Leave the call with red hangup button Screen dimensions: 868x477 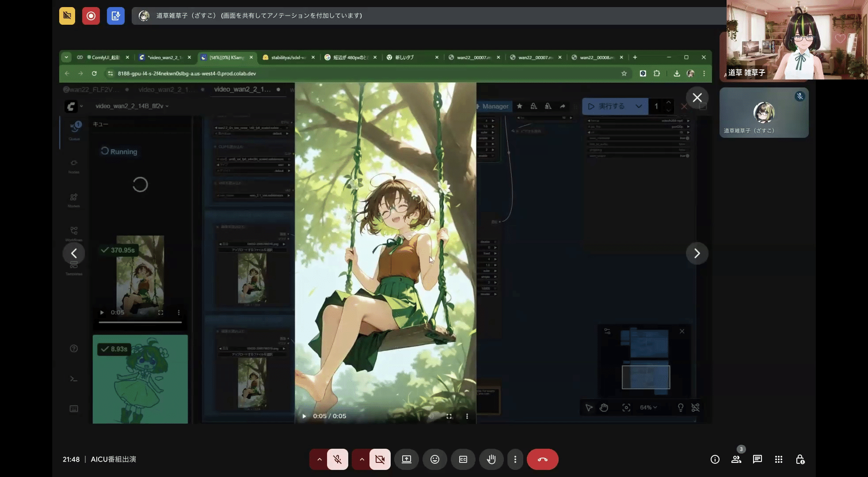[x=542, y=459]
